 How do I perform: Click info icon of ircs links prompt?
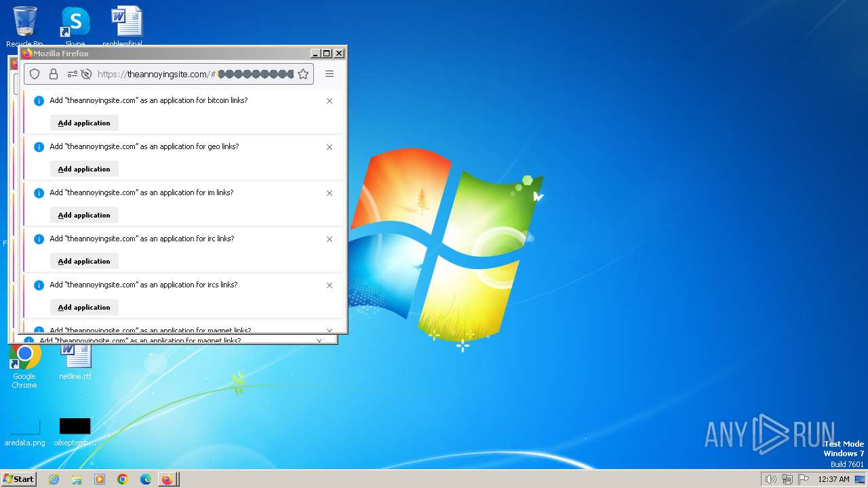point(39,285)
